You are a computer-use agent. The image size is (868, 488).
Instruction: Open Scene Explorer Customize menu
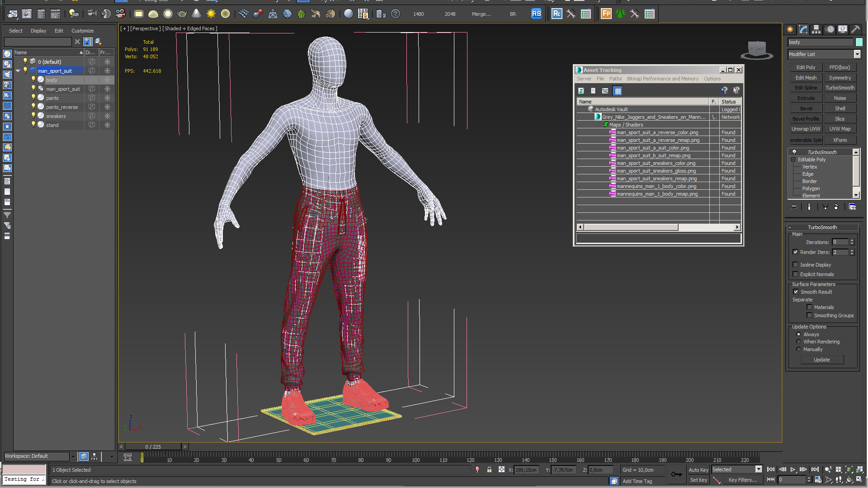pos(83,31)
